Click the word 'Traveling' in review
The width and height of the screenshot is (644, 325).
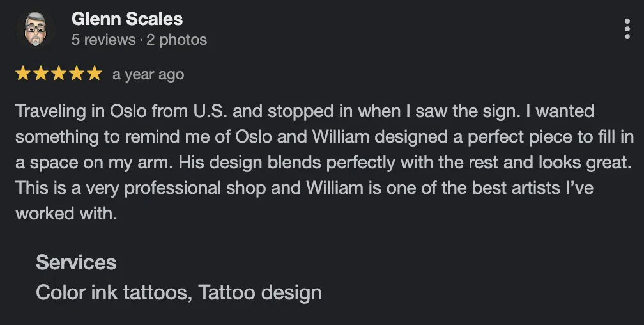pos(50,111)
